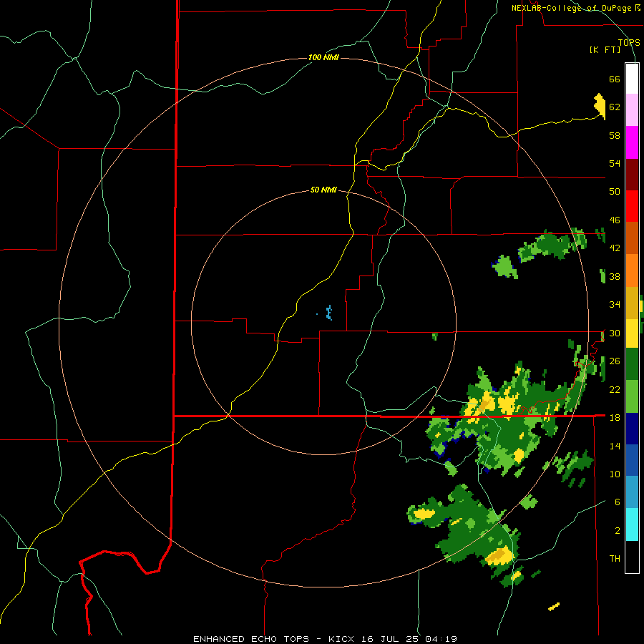This screenshot has width=644, height=644.
Task: Select the legend value "42"
Action: coord(615,248)
